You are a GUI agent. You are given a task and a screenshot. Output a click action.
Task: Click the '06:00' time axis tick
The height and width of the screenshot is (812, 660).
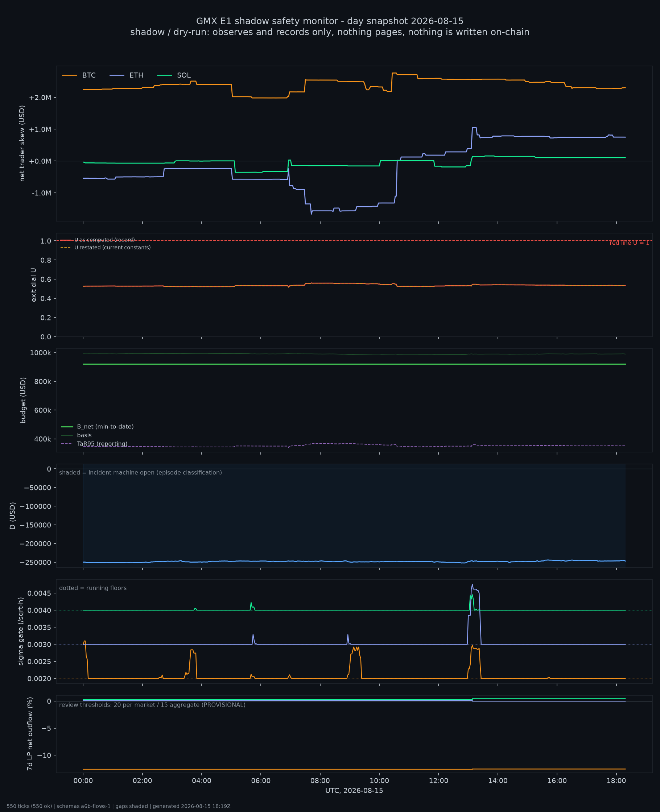click(x=261, y=781)
